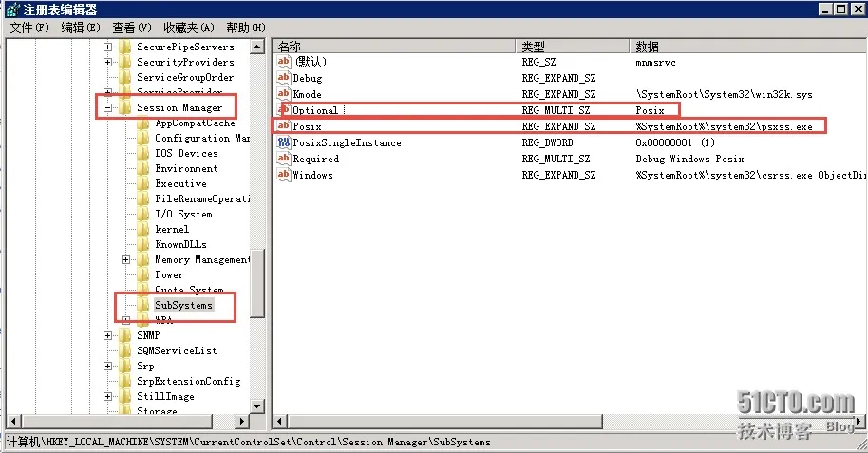Expand the Memory Management node
868x453 pixels.
coord(125,259)
